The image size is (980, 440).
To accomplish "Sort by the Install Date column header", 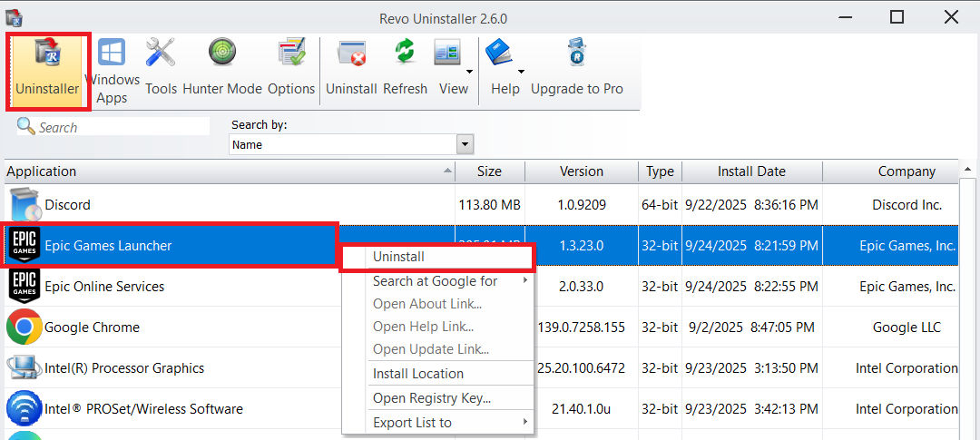I will pos(752,171).
